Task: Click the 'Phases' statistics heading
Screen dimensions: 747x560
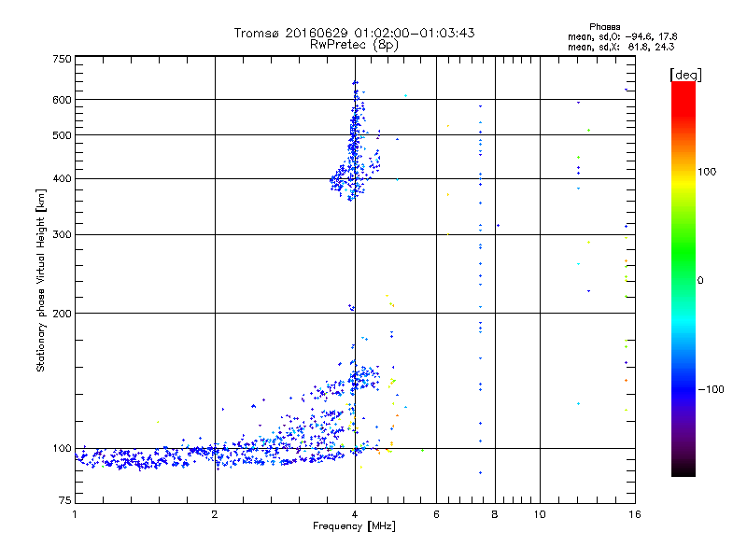Action: click(x=604, y=27)
